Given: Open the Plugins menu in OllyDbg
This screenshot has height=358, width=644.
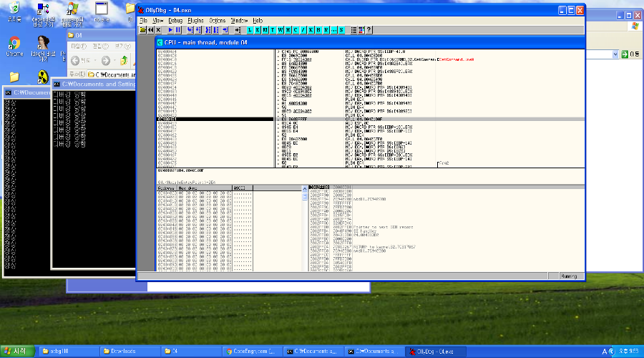Looking at the screenshot, I should (x=195, y=21).
